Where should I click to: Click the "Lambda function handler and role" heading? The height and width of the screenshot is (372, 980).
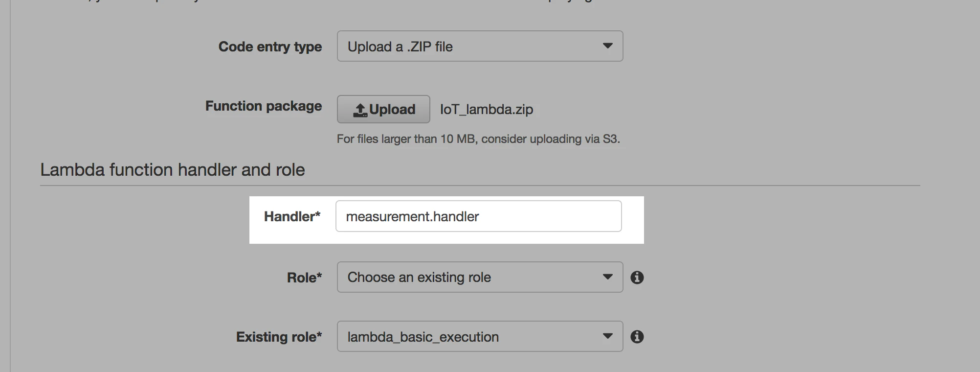point(173,170)
